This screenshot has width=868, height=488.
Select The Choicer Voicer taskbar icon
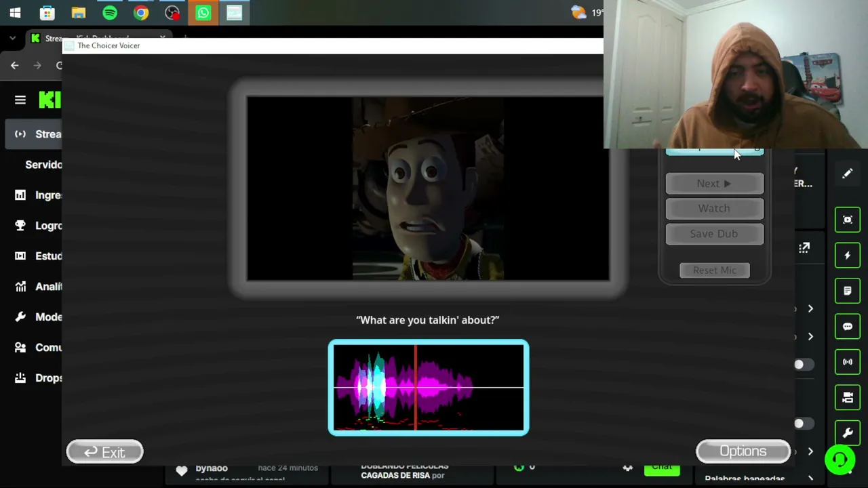point(234,13)
